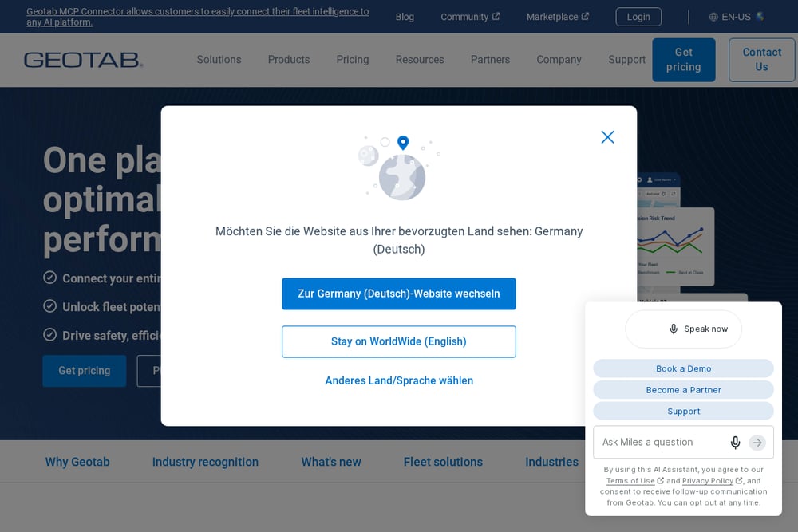This screenshot has height=532, width=798.
Task: Click the Privacy Policy external icon
Action: (739, 480)
